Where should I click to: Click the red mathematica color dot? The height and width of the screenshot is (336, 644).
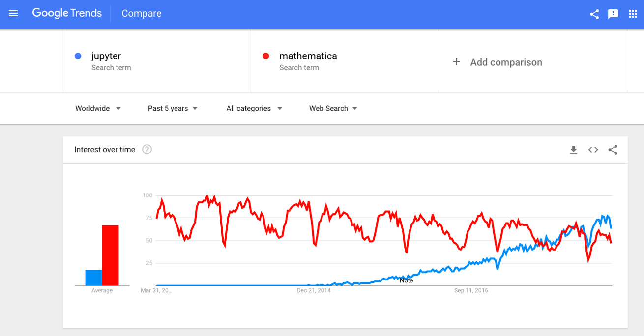[266, 56]
